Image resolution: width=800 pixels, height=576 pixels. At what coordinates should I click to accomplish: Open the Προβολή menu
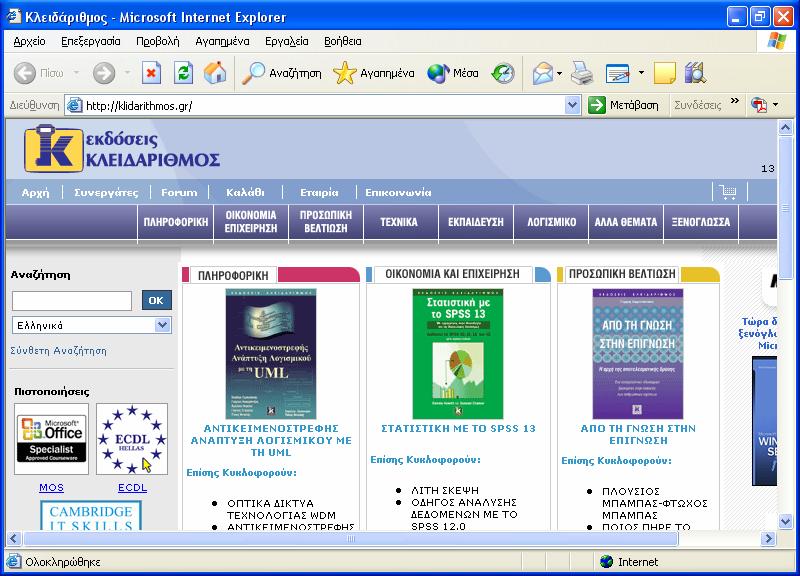(158, 41)
